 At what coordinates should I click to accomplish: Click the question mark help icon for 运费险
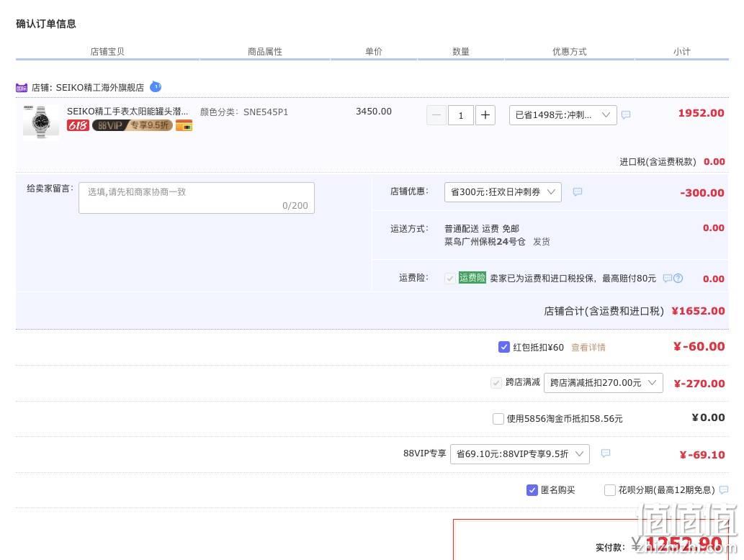[678, 279]
